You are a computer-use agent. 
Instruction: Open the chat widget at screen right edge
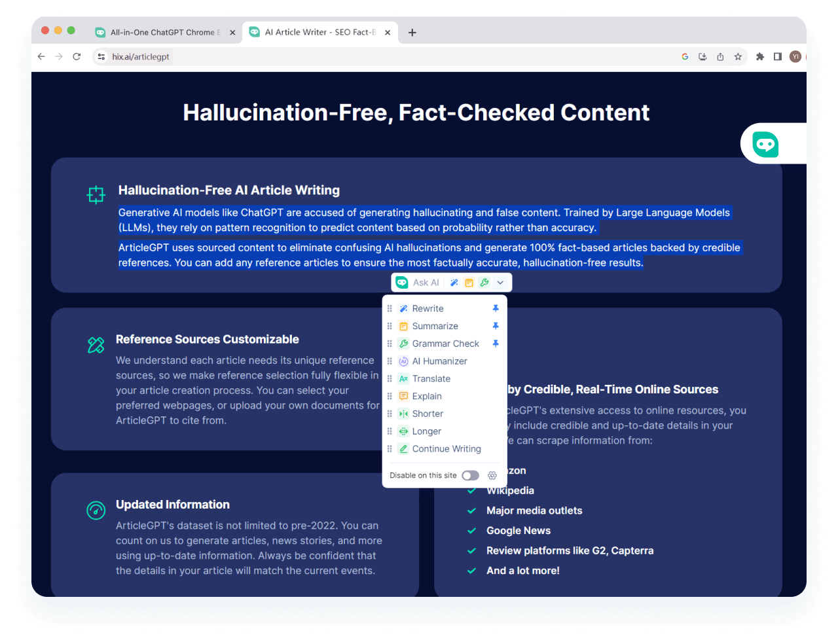pos(765,143)
